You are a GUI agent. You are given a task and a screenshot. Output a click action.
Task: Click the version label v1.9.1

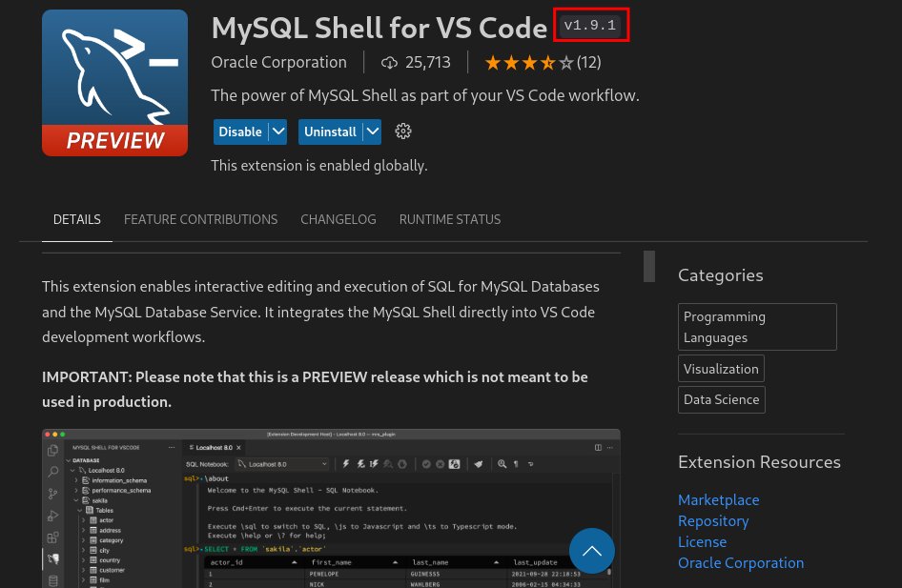[x=590, y=26]
